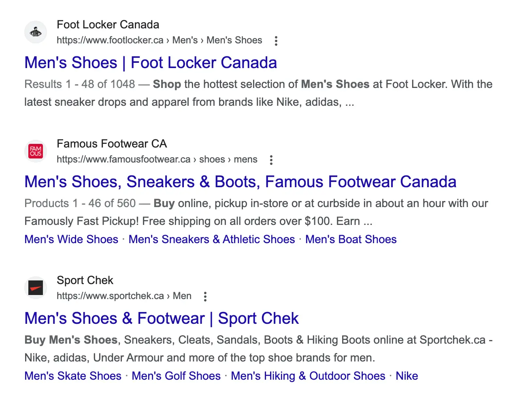
Task: Go to Men's Sneakers & Athletic Shoes sitelink
Action: click(212, 239)
